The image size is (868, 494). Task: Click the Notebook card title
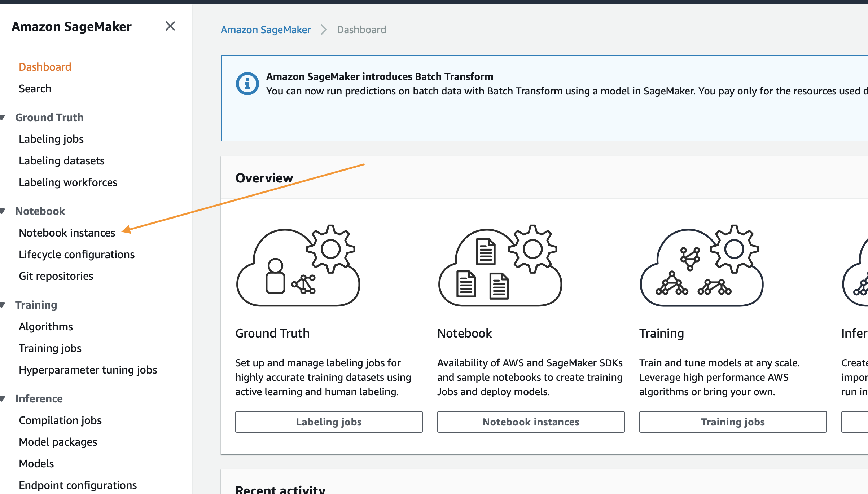[465, 333]
